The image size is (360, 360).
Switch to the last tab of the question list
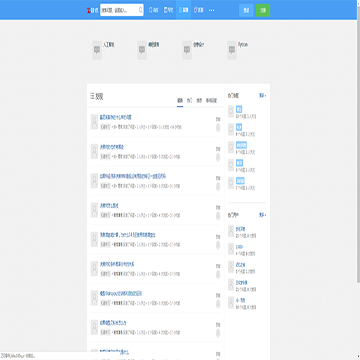[x=211, y=100]
